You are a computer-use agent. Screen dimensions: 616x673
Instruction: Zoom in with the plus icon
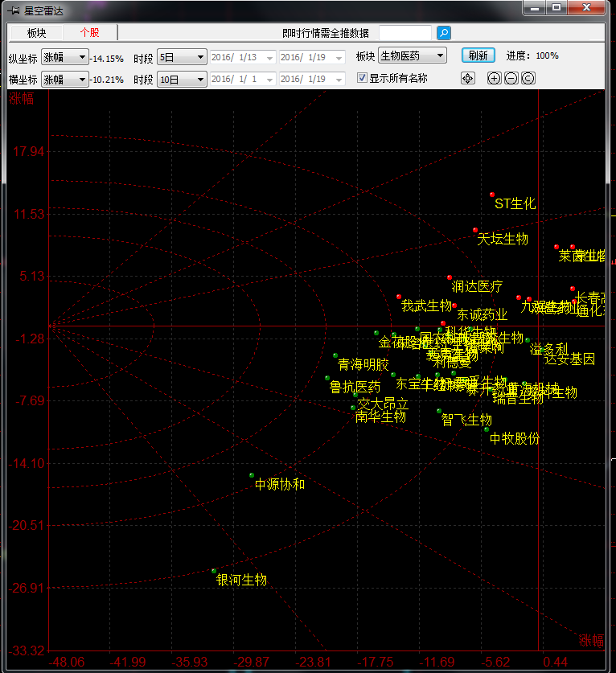click(494, 78)
